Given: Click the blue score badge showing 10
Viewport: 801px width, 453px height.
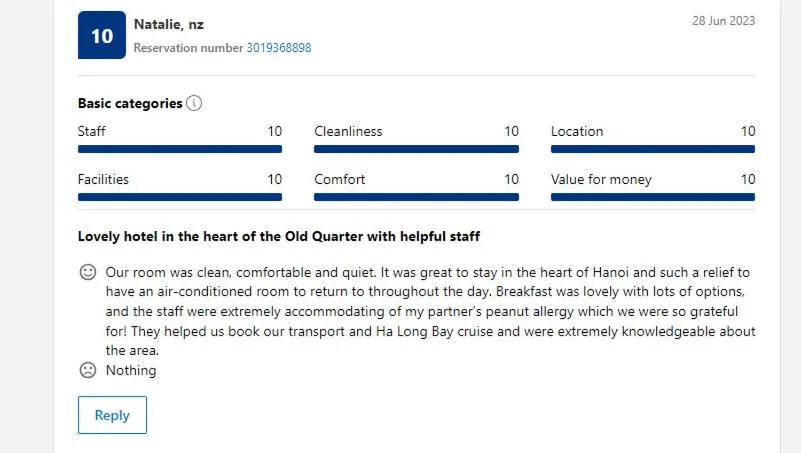Looking at the screenshot, I should [102, 36].
